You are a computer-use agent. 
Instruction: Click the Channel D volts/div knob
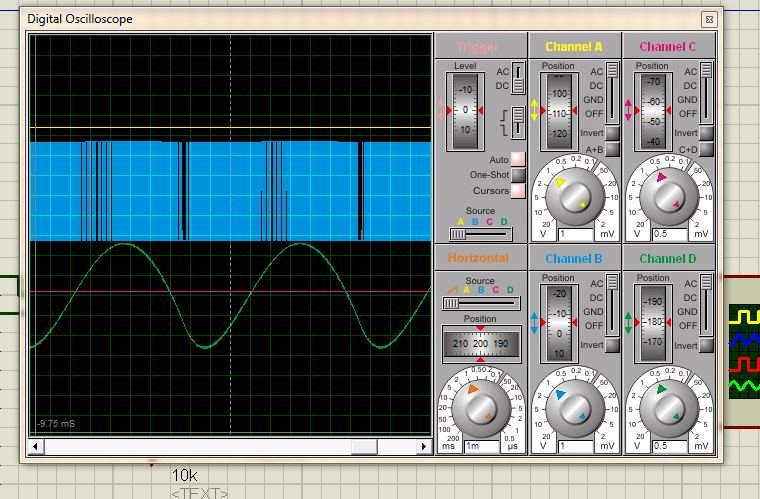669,408
